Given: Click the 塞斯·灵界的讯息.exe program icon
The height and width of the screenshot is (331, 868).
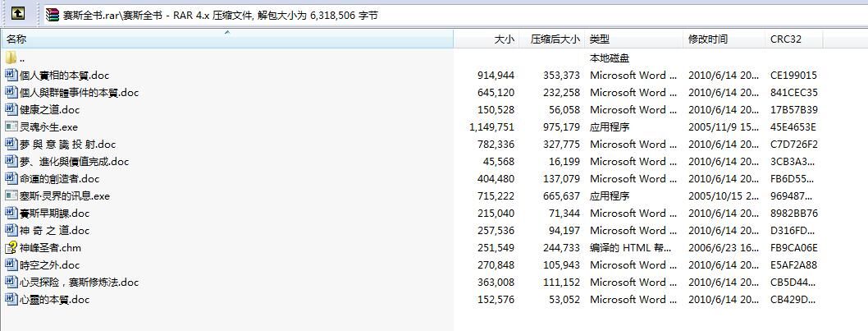Looking at the screenshot, I should click(x=11, y=196).
